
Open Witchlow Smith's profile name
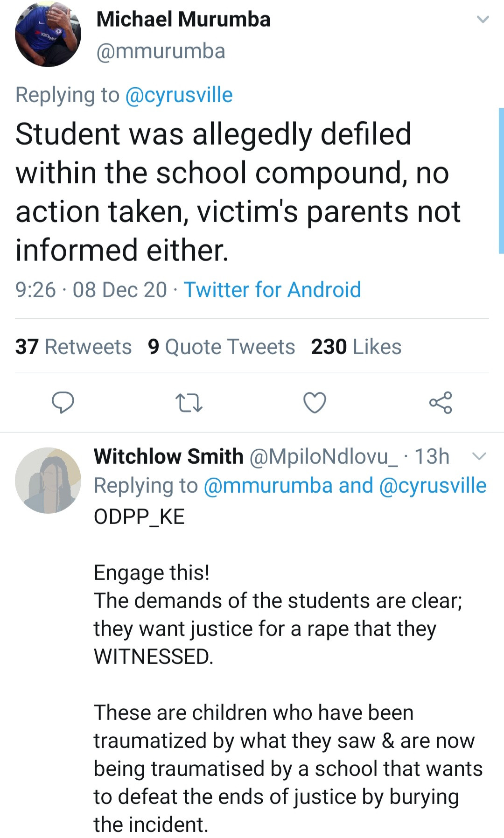(168, 456)
